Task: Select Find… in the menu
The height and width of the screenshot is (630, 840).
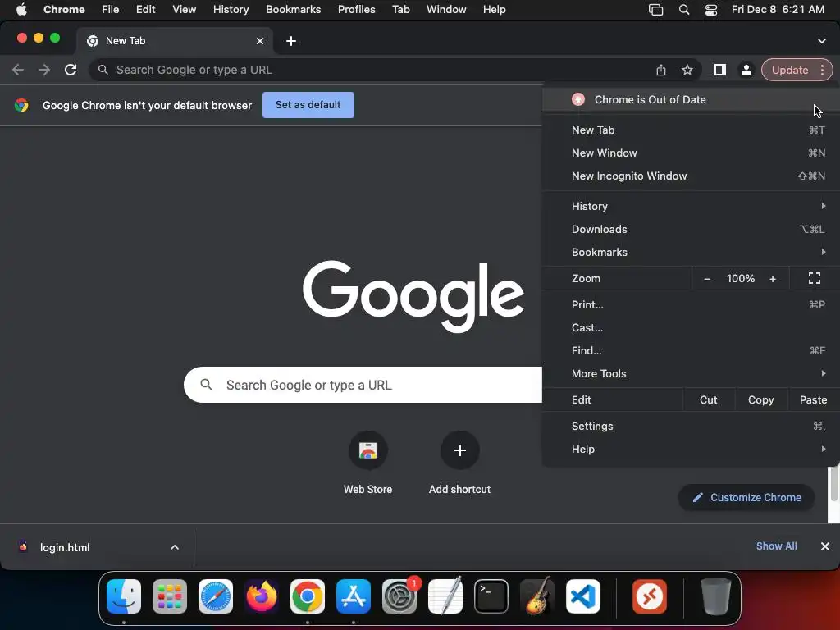Action: pos(691,351)
